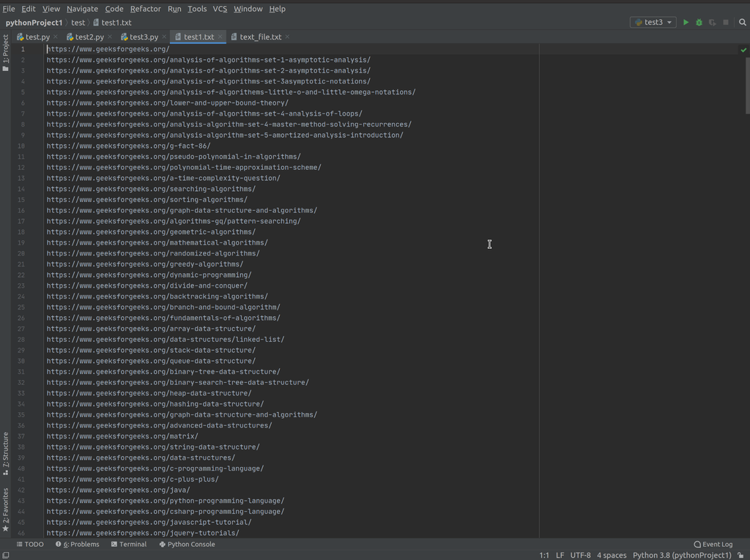Open Python 3.8 interpreter selector

point(682,555)
